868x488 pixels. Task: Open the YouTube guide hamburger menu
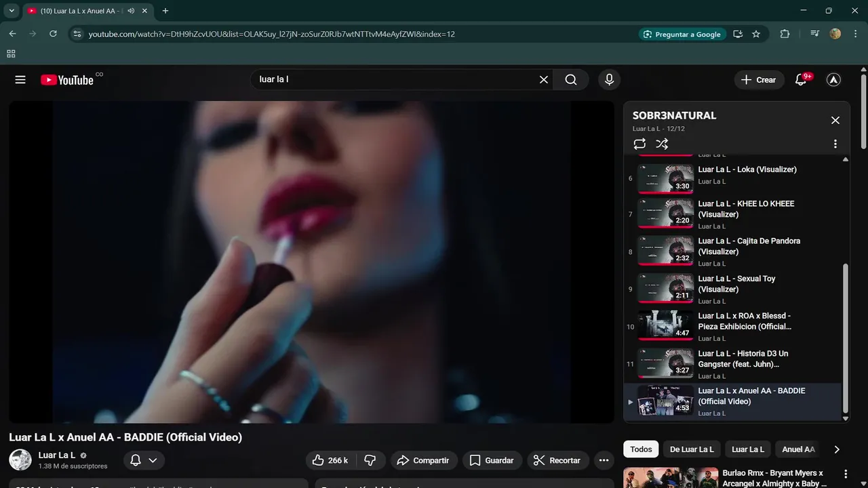tap(20, 80)
